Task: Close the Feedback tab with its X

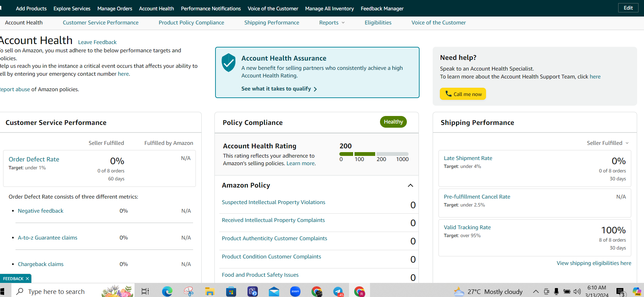Action: [x=27, y=278]
